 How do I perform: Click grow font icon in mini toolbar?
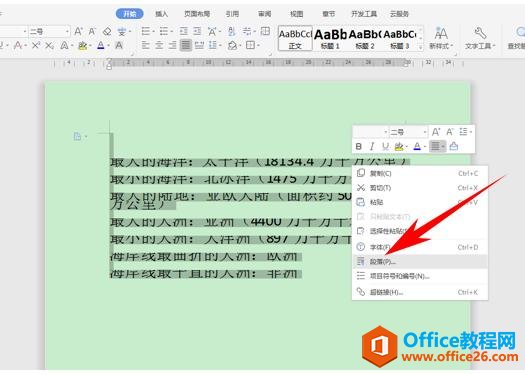(436, 132)
